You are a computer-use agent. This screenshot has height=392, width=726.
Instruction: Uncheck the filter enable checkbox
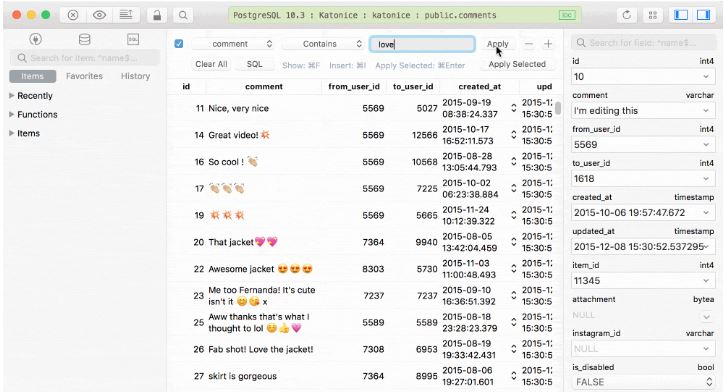pyautogui.click(x=179, y=44)
